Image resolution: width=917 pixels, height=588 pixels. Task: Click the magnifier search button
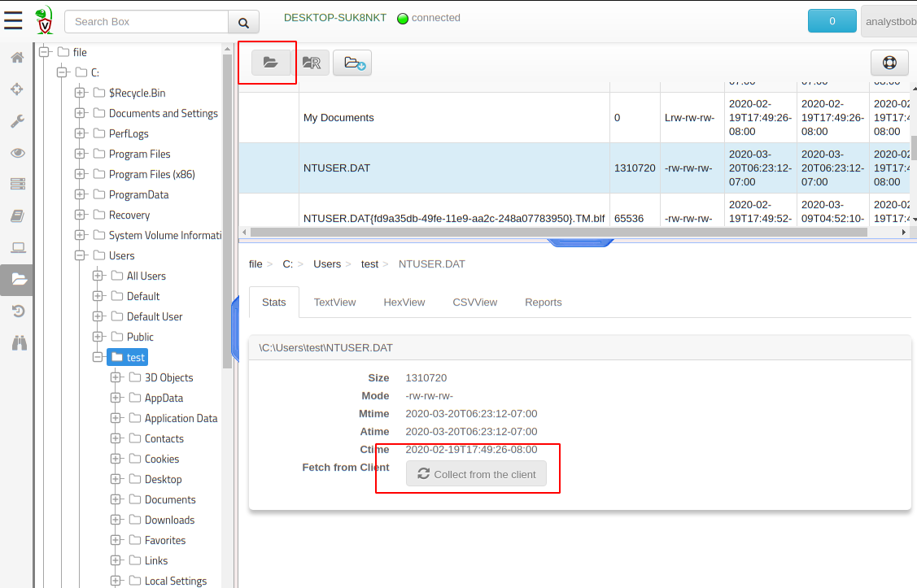pos(243,22)
